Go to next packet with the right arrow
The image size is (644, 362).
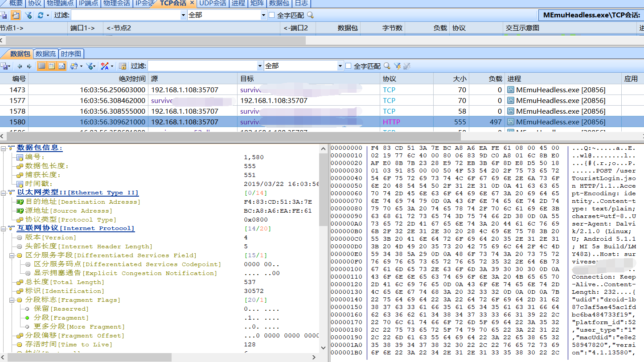pyautogui.click(x=29, y=66)
